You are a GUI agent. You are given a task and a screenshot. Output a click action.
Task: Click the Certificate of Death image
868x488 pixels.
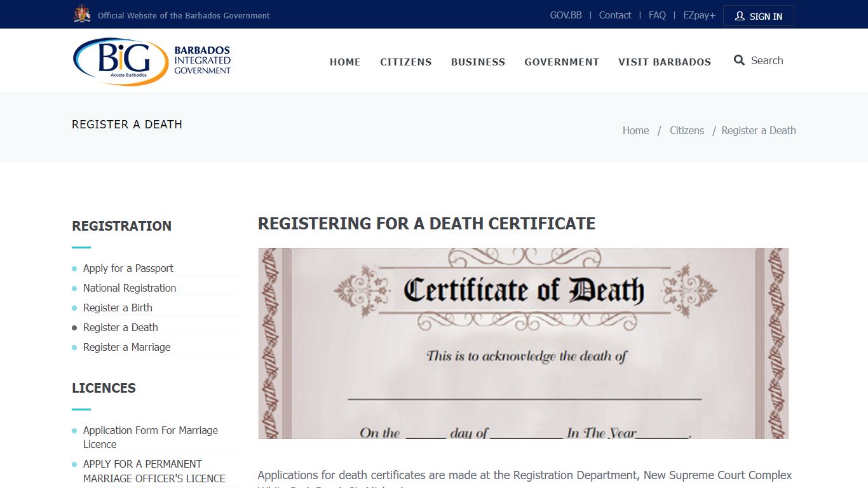pyautogui.click(x=523, y=343)
